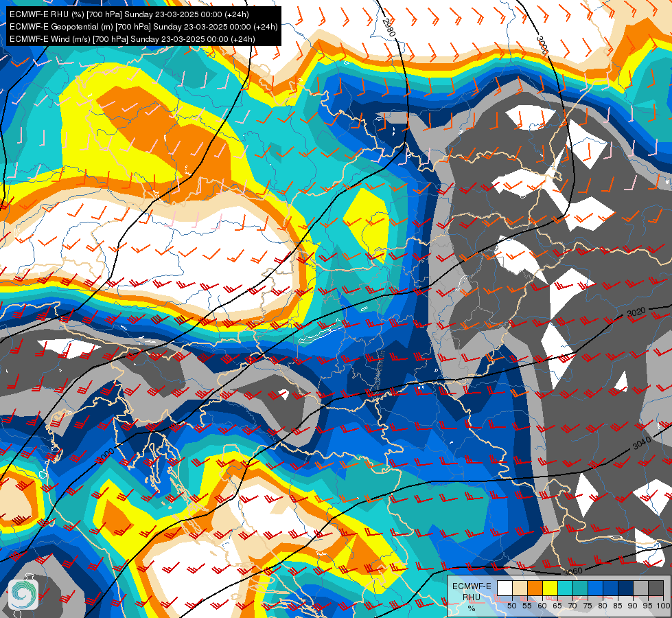Click the swirl logo icon

tap(23, 594)
